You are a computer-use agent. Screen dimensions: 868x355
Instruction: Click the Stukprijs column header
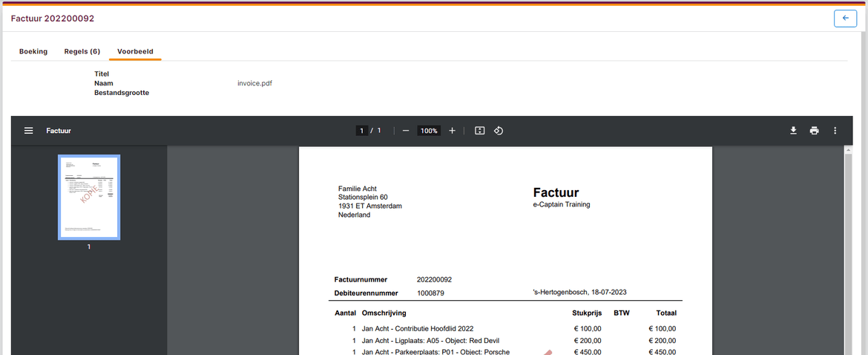pyautogui.click(x=587, y=313)
